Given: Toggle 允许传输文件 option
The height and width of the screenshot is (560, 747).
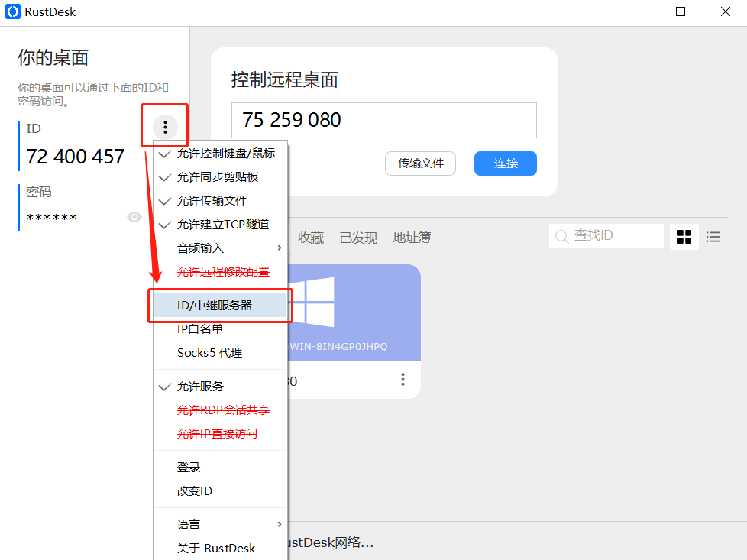Looking at the screenshot, I should pyautogui.click(x=221, y=201).
